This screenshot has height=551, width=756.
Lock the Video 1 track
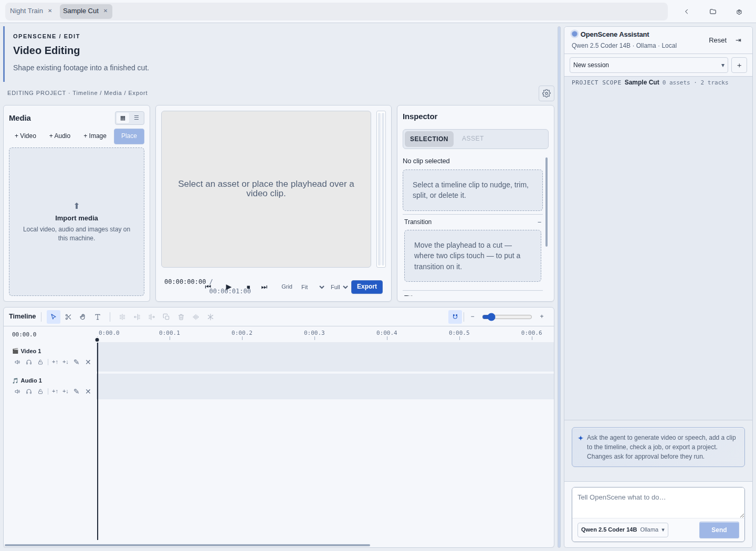pyautogui.click(x=40, y=362)
